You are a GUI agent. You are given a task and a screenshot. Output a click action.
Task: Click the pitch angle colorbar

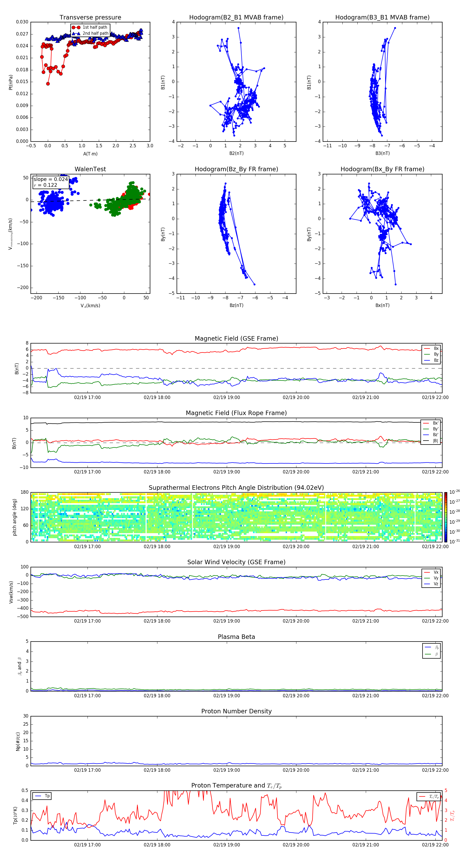click(446, 517)
